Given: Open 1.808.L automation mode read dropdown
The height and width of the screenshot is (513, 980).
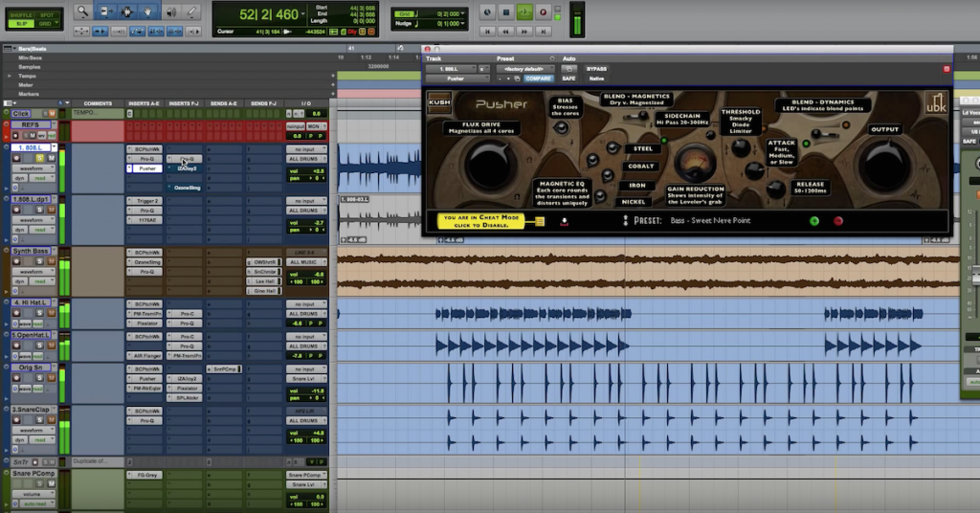Looking at the screenshot, I should (42, 178).
